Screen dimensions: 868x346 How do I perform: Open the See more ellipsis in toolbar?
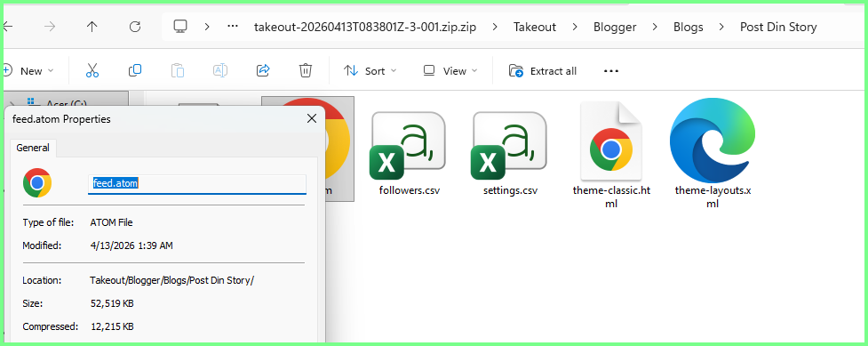[x=610, y=71]
